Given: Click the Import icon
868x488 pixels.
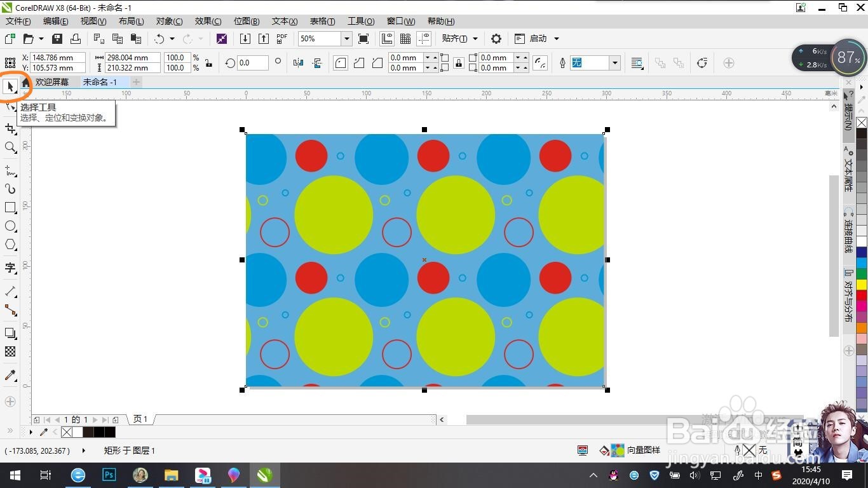Looking at the screenshot, I should point(245,39).
